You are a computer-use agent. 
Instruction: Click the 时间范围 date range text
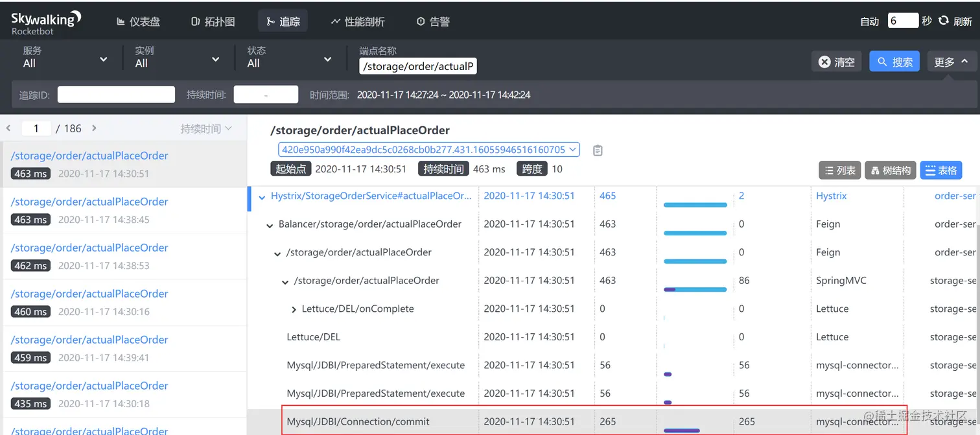tap(443, 95)
